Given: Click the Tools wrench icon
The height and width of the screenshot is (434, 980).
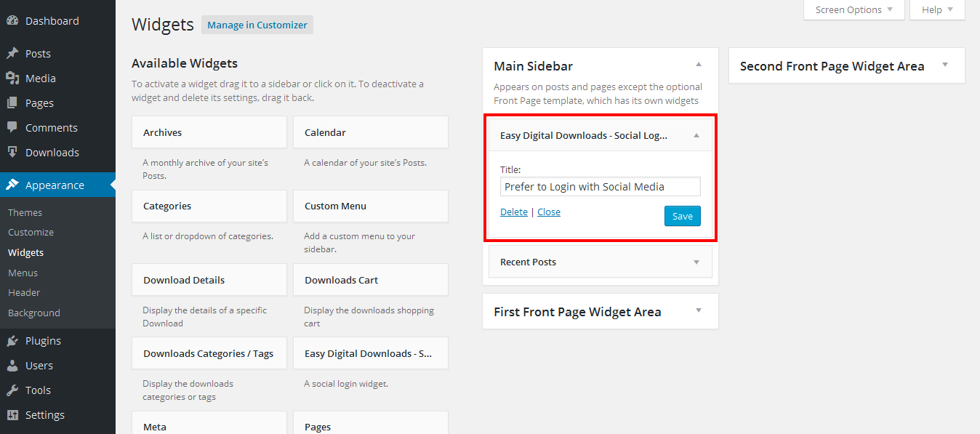Looking at the screenshot, I should click(x=12, y=390).
